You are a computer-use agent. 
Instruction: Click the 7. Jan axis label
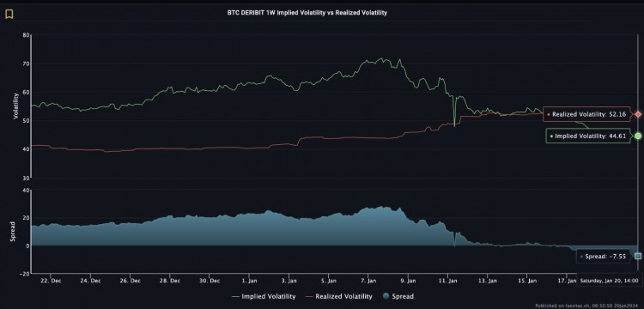click(369, 281)
